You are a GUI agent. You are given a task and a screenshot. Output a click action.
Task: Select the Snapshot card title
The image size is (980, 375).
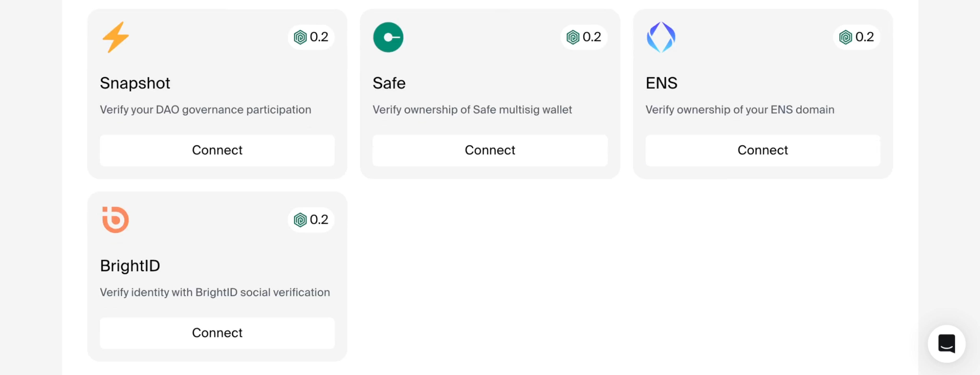135,83
